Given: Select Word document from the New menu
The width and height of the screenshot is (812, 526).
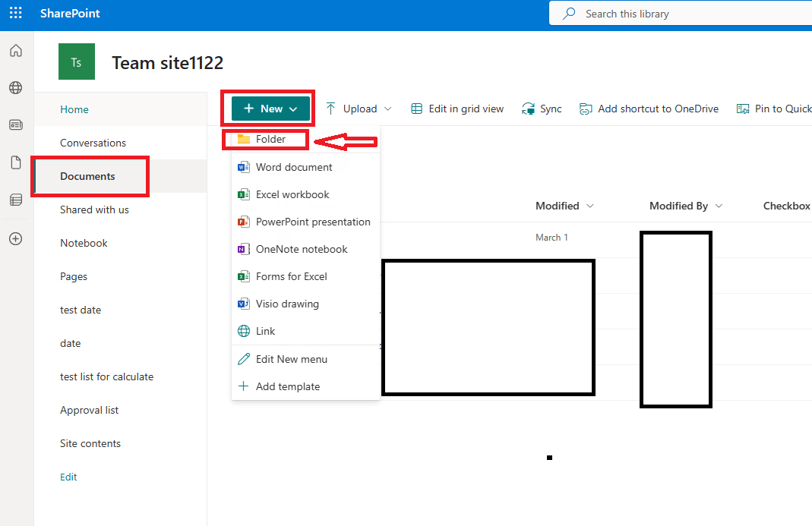Looking at the screenshot, I should point(294,167).
